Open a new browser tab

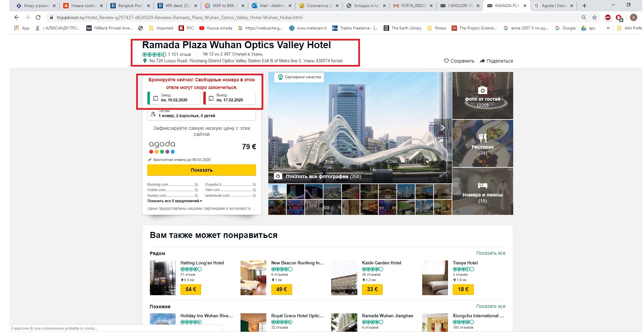pos(584,6)
